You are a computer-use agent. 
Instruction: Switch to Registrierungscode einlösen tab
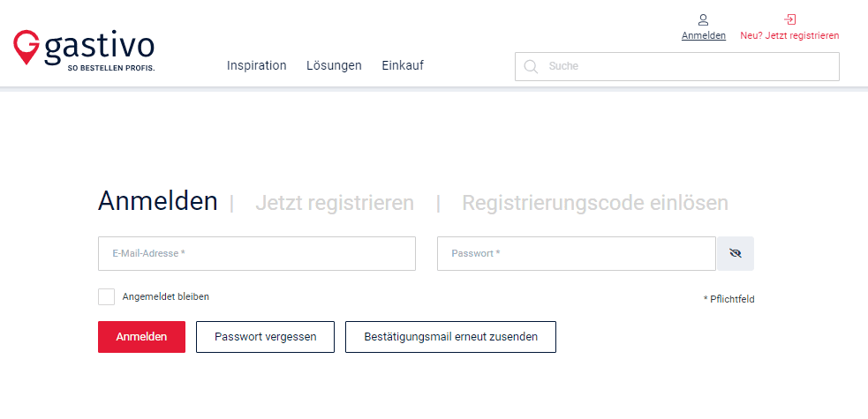(x=595, y=203)
